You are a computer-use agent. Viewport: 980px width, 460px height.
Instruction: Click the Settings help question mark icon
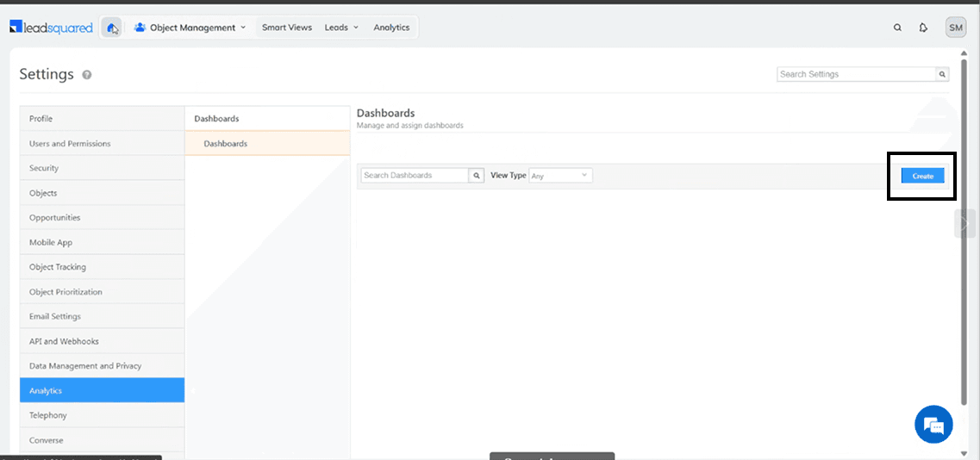pyautogui.click(x=87, y=75)
